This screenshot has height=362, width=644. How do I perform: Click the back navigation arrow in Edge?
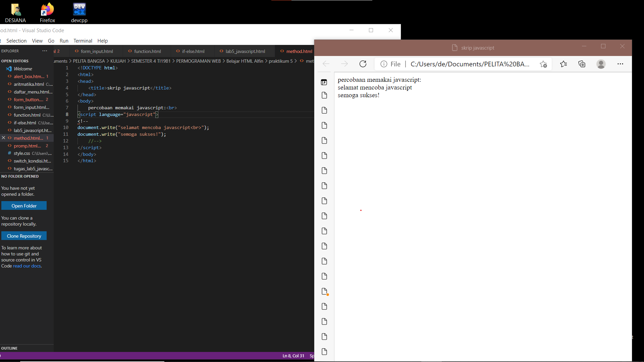(325, 64)
